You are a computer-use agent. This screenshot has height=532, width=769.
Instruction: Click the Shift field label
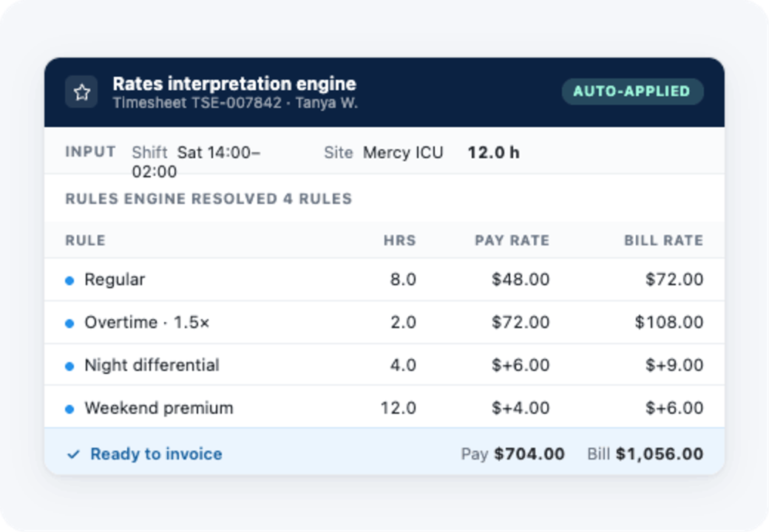[149, 152]
